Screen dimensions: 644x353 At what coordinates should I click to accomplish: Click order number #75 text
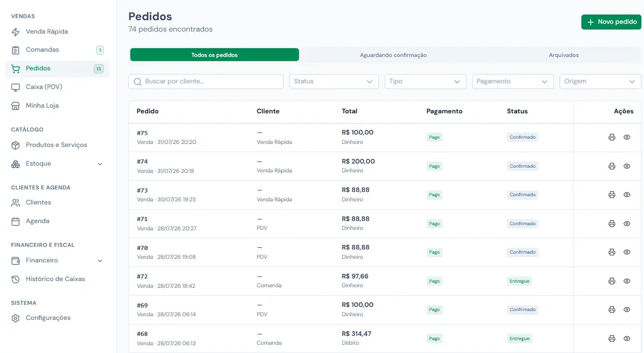[x=142, y=133]
